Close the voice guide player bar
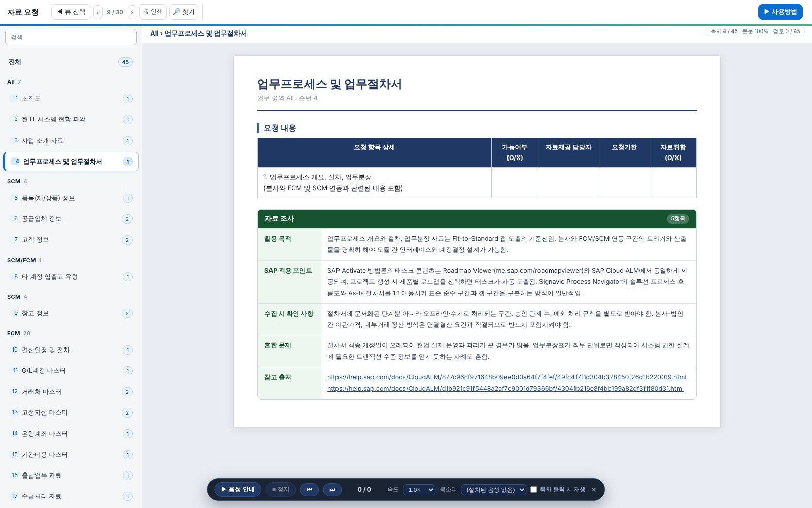Screen dimensions: 812x508 594,490
